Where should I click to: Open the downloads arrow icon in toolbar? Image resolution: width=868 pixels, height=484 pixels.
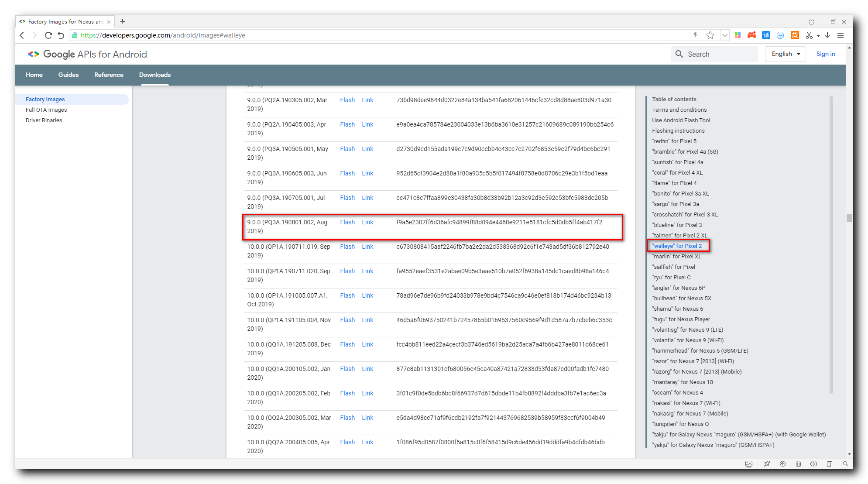pyautogui.click(x=827, y=35)
